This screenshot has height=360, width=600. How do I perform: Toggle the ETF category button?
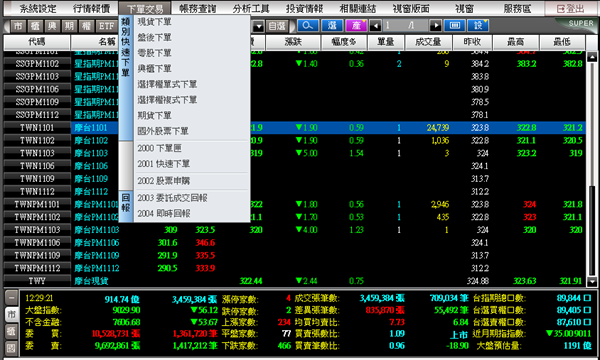point(106,26)
